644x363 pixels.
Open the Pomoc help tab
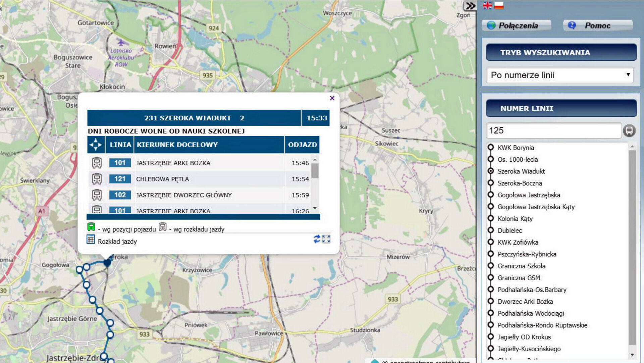[598, 25]
